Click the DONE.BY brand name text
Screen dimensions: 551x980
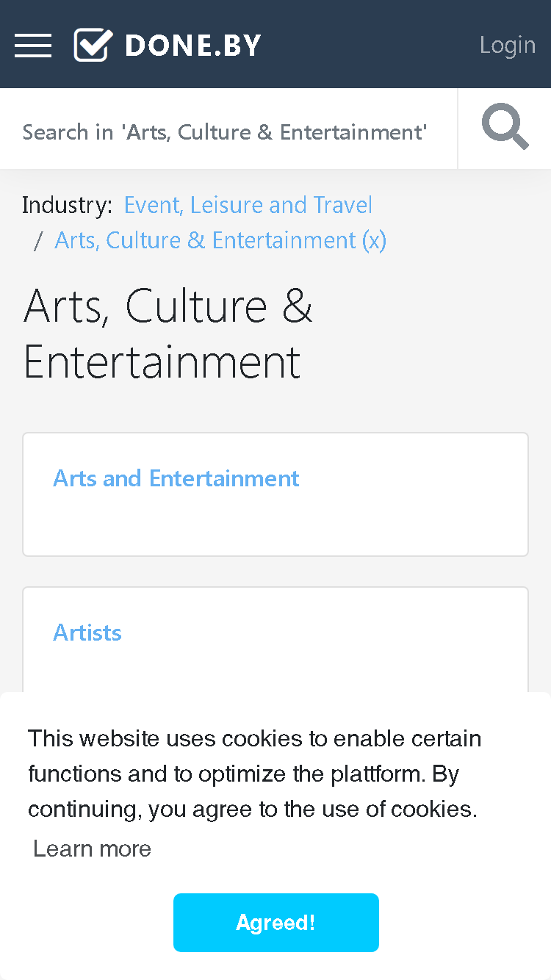[x=193, y=46]
